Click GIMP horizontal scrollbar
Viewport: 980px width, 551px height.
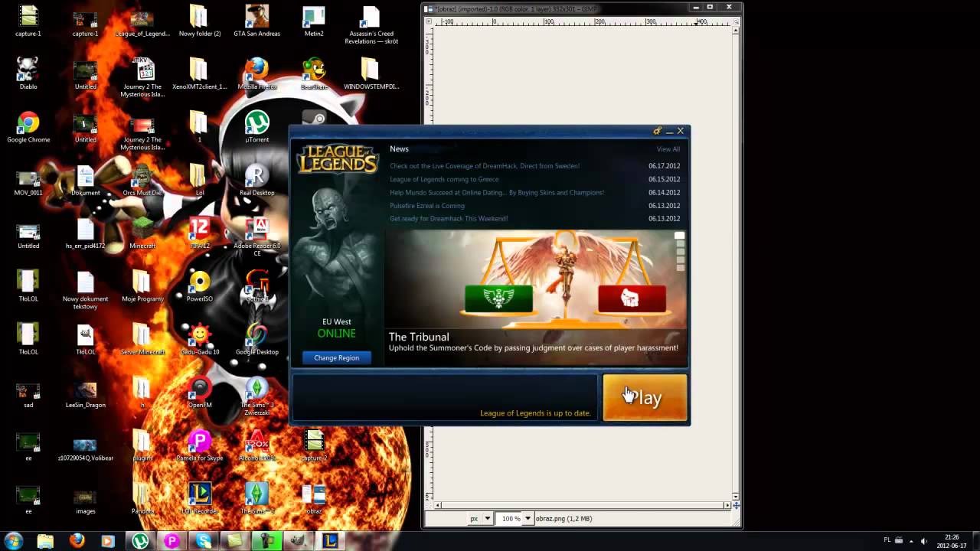coord(583,505)
